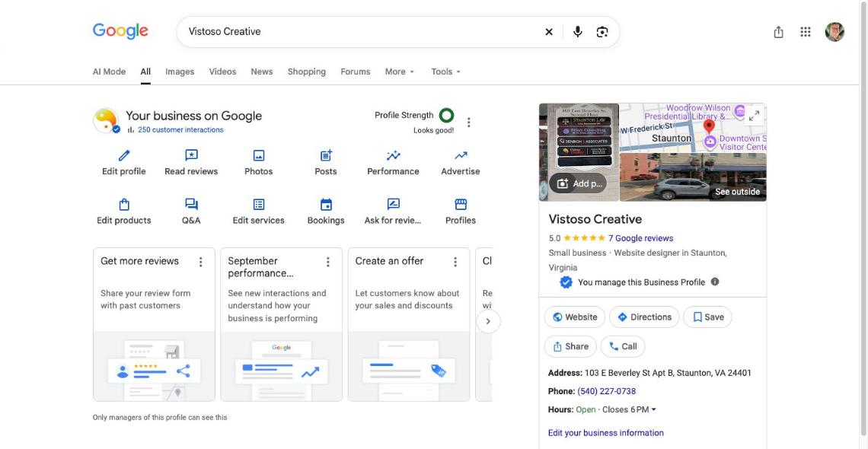This screenshot has height=449, width=868.
Task: Switch to Images tab
Action: (180, 72)
